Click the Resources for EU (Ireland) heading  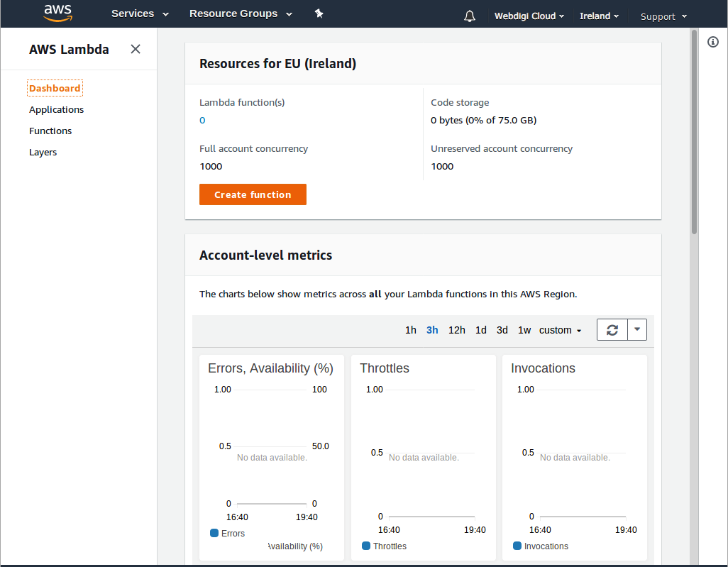277,64
